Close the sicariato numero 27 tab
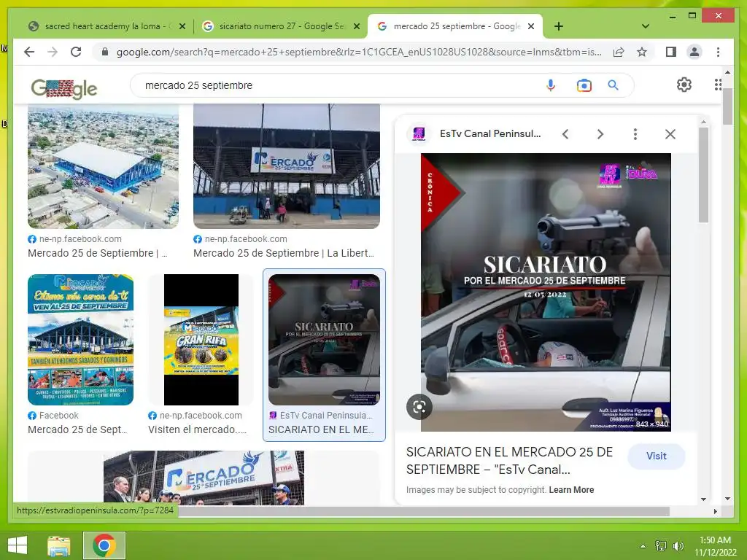 click(356, 26)
